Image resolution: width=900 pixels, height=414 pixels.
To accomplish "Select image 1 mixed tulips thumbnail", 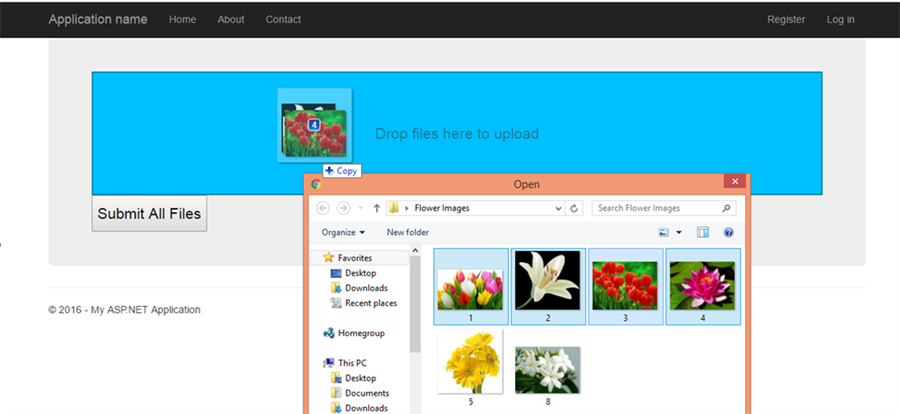I will pyautogui.click(x=471, y=287).
